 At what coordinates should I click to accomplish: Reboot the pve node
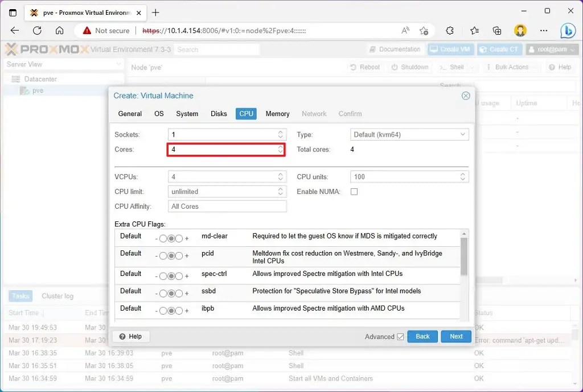(x=365, y=67)
